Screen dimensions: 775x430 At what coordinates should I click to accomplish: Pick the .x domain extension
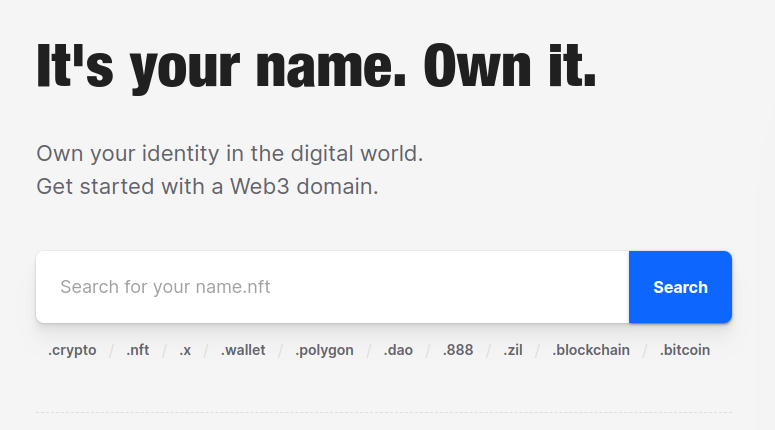tap(185, 350)
